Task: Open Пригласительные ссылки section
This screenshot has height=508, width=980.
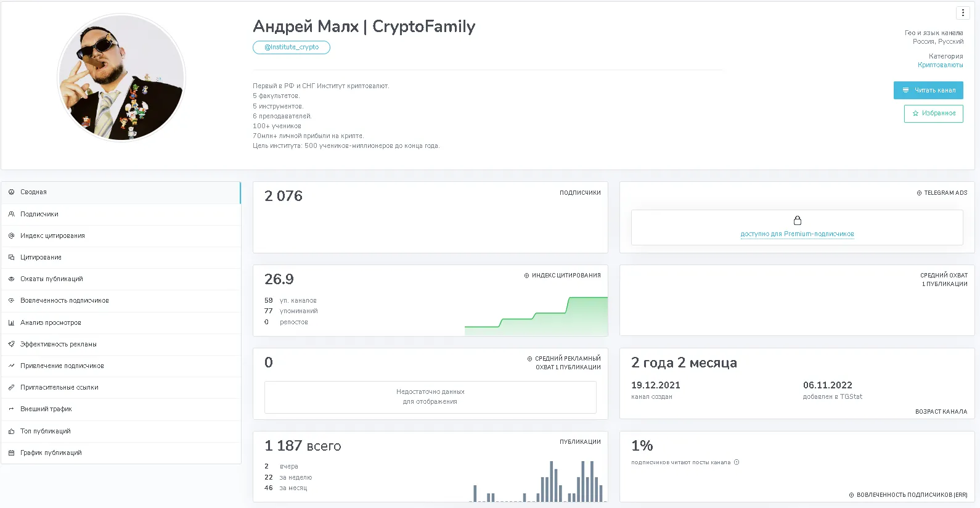Action: click(121, 387)
